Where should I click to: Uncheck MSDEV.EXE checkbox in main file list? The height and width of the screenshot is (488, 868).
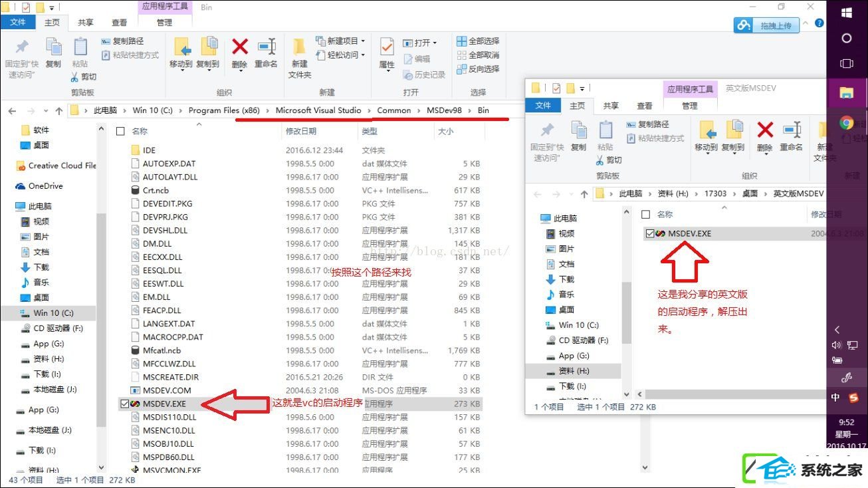tap(124, 404)
